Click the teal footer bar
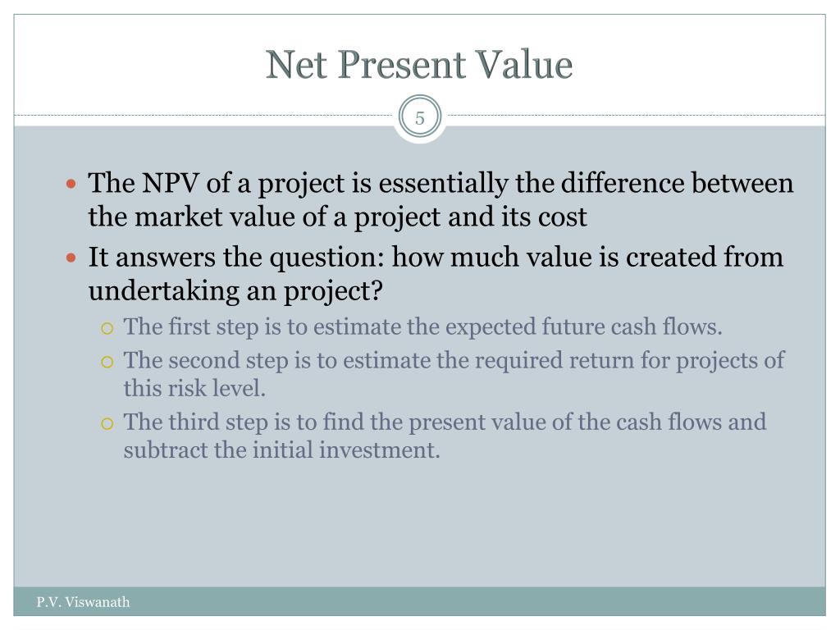Image resolution: width=840 pixels, height=630 pixels. [x=419, y=601]
